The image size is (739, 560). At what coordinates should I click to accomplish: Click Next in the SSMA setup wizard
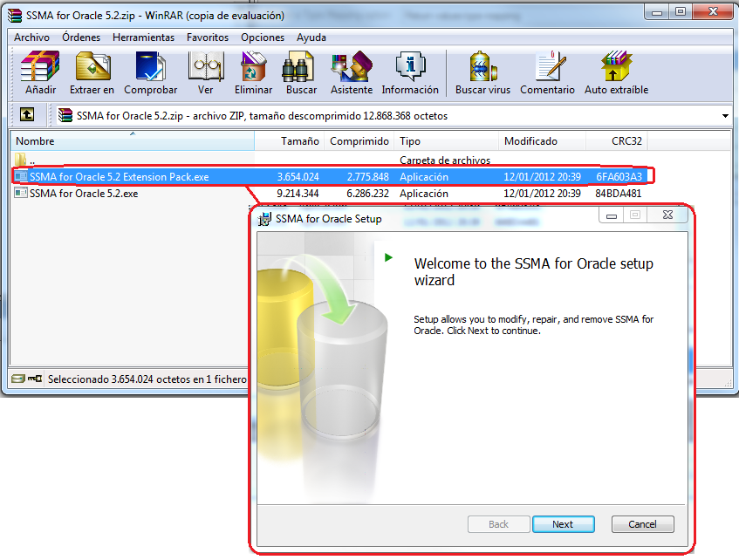pos(563,524)
